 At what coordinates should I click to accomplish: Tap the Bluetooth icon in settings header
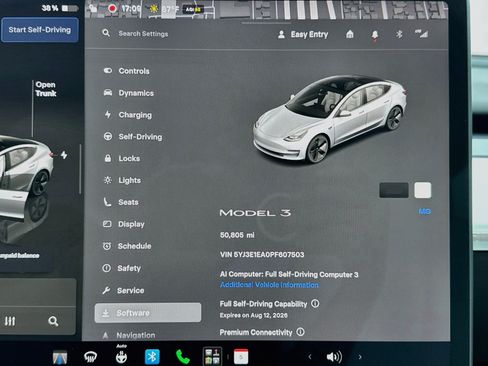tap(399, 34)
